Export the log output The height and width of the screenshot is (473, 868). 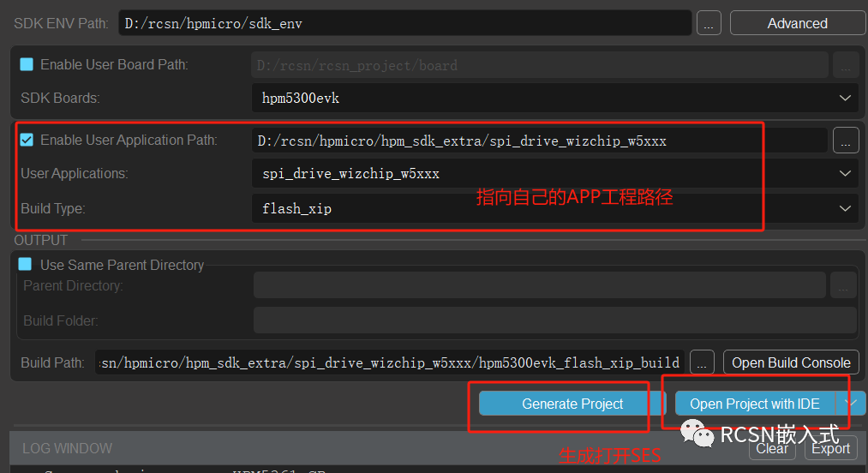click(831, 448)
